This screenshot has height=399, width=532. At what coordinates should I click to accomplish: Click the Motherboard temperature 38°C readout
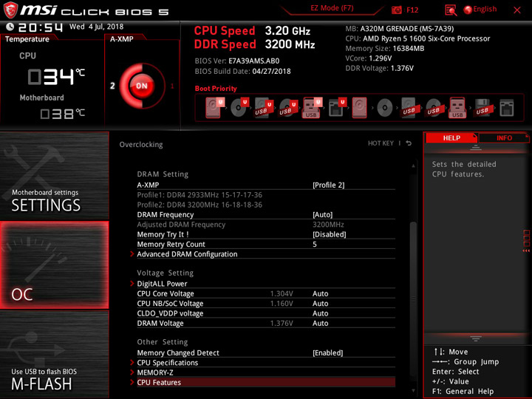point(63,114)
